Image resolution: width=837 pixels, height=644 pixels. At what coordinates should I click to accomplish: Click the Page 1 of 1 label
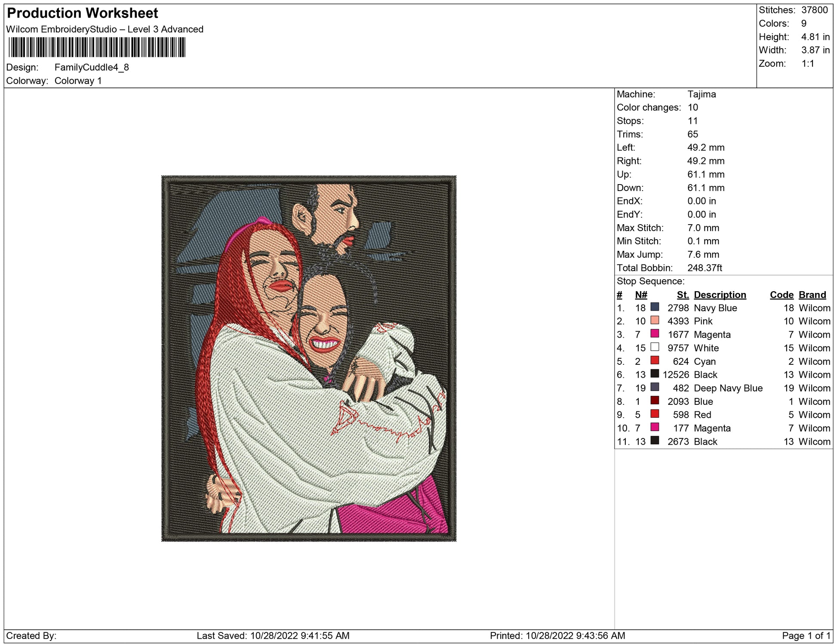point(806,635)
